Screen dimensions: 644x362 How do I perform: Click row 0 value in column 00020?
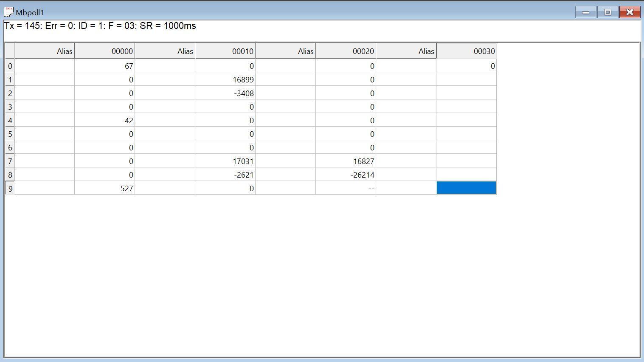tap(346, 66)
